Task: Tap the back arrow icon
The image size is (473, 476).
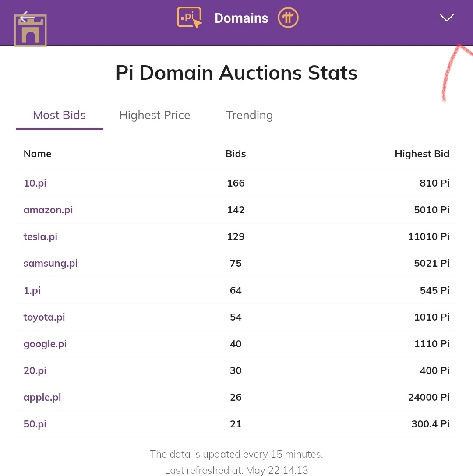Action: (26, 15)
